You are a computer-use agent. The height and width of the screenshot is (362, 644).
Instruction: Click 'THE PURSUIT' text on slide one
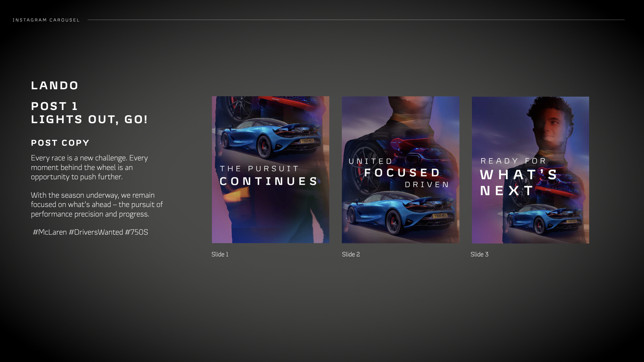[259, 169]
